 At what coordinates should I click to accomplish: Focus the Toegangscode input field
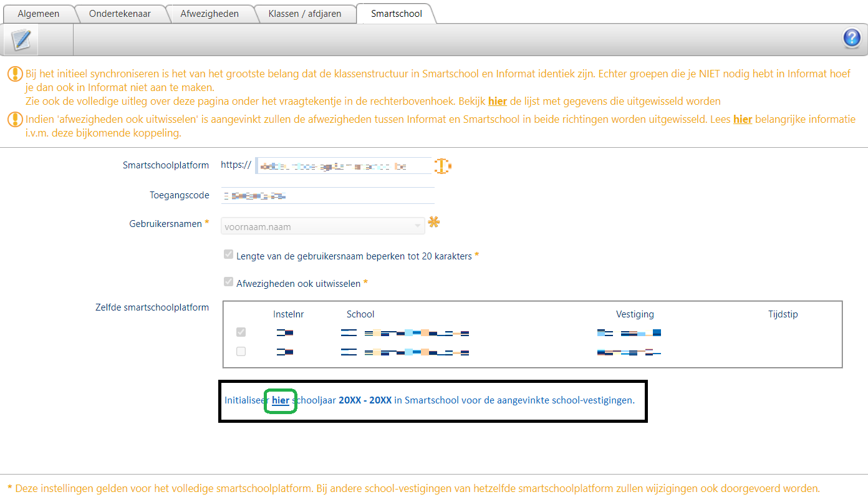coord(327,195)
